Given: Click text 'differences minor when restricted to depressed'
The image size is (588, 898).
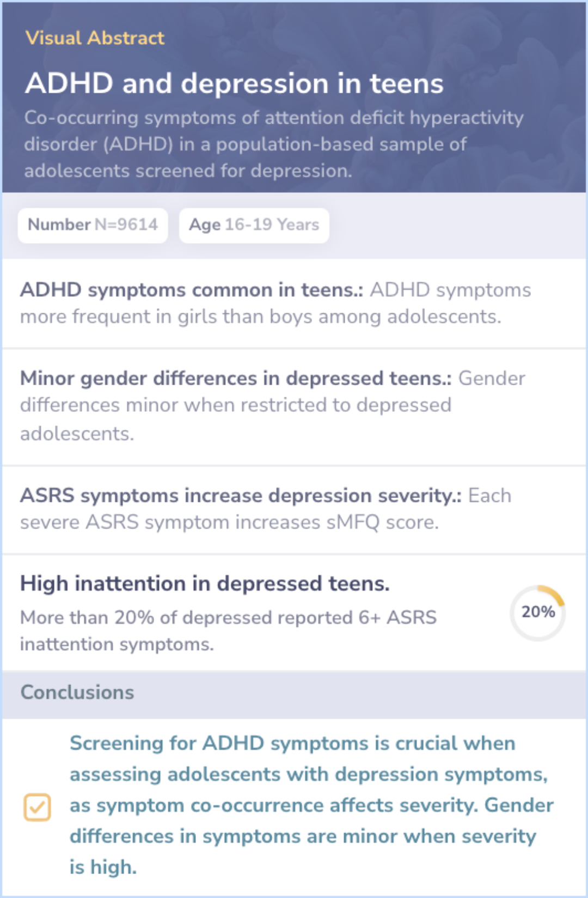Looking at the screenshot, I should 236,405.
